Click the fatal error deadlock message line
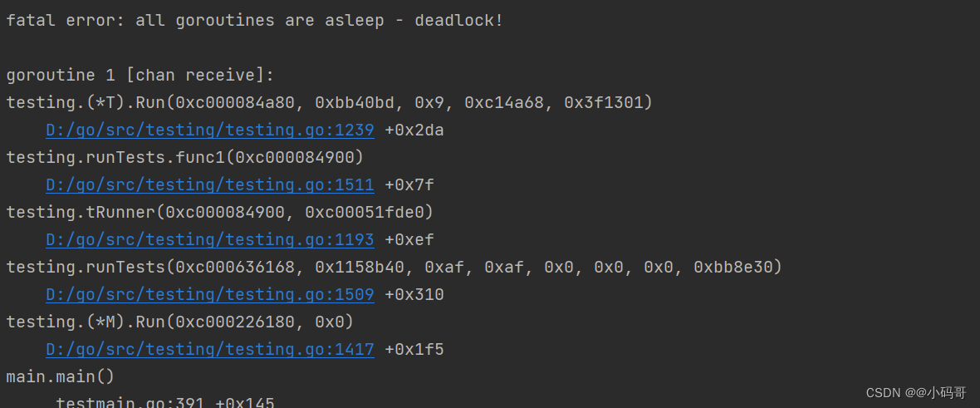Screen dimensions: 980x408 tap(254, 21)
